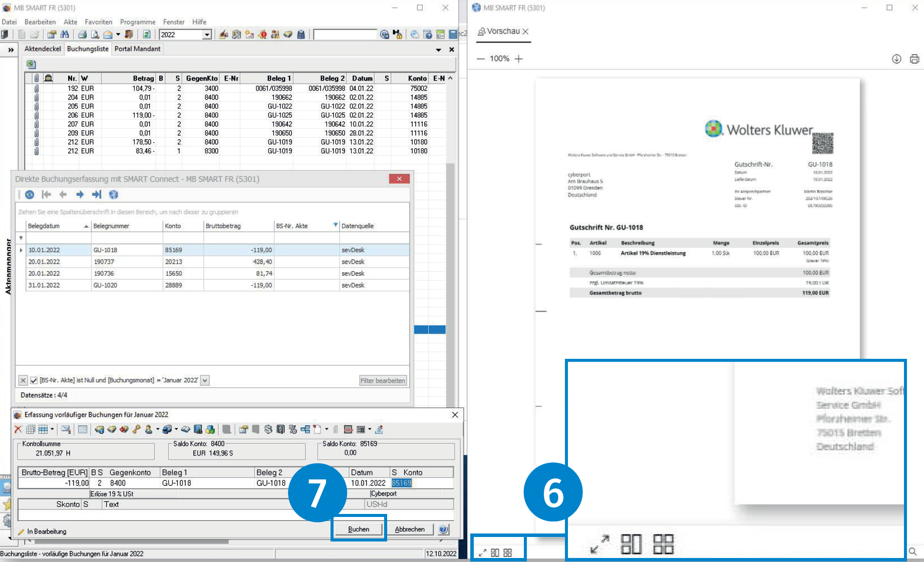Switch to the Portal Mandant tab
The width and height of the screenshot is (924, 562).
(137, 49)
